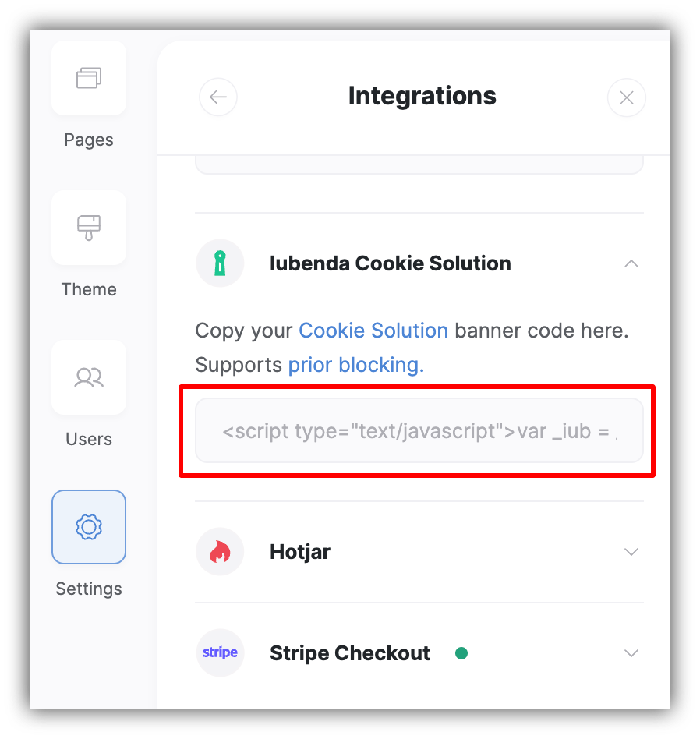Click the Stripe logo icon
The image size is (700, 739).
[220, 652]
